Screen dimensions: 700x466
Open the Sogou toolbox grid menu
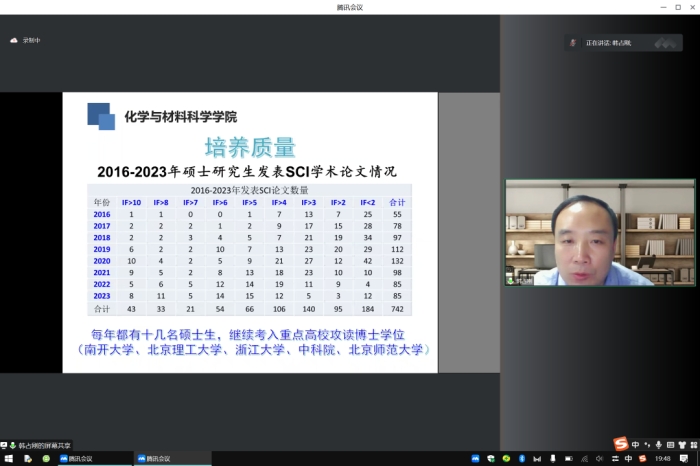[693, 444]
